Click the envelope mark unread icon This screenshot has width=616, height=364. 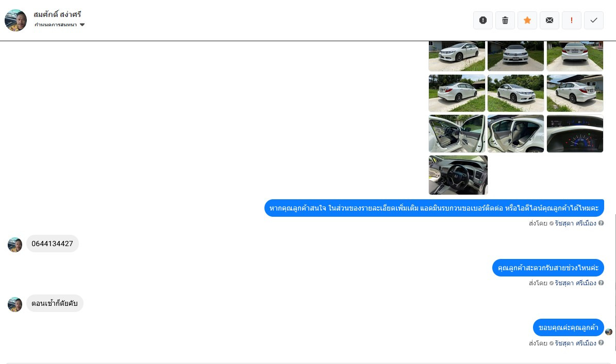(550, 20)
